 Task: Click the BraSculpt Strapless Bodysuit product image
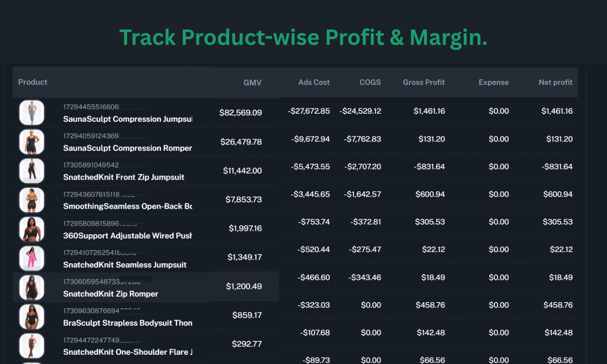(32, 317)
